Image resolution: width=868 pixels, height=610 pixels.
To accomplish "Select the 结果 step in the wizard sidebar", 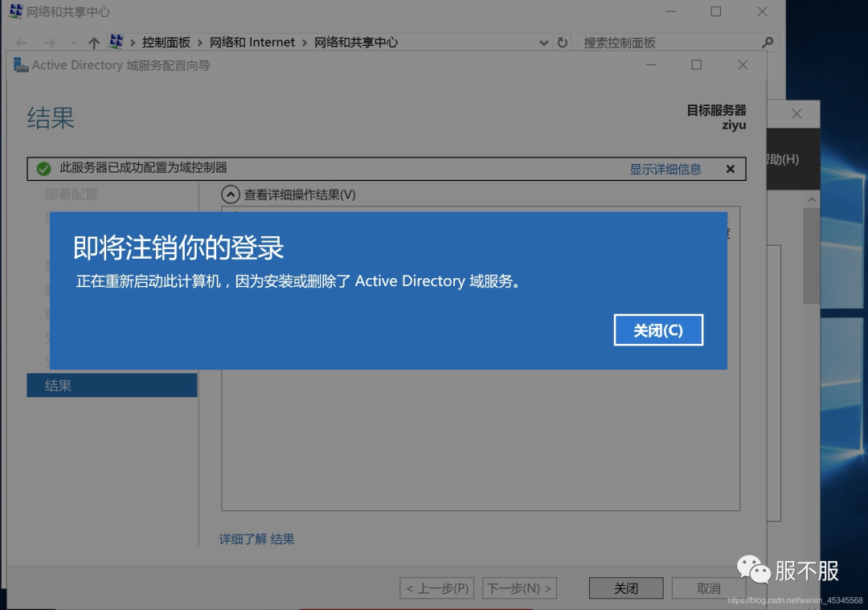I will 112,385.
